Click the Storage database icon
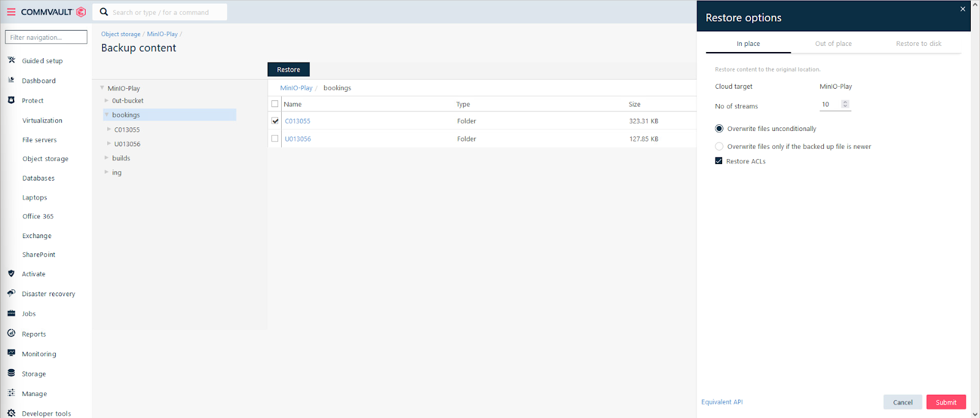 [x=11, y=373]
